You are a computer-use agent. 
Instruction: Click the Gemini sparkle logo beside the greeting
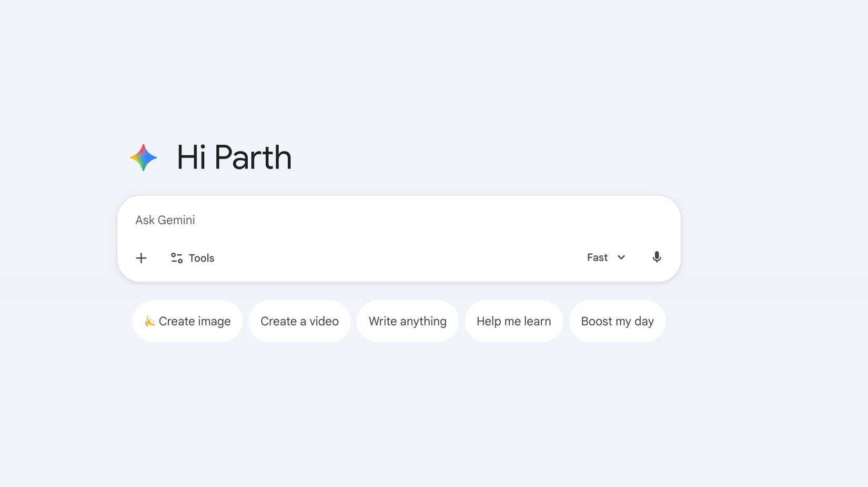(143, 157)
